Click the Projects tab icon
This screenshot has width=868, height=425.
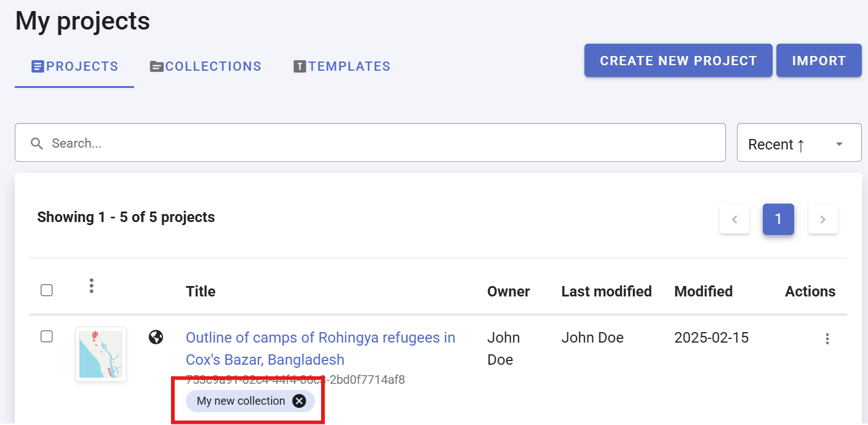pos(38,66)
